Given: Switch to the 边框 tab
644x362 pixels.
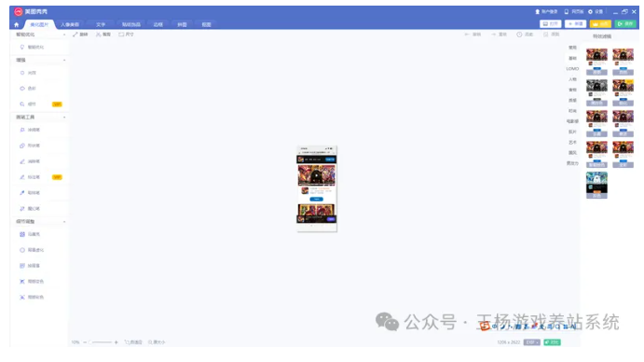Looking at the screenshot, I should 158,24.
